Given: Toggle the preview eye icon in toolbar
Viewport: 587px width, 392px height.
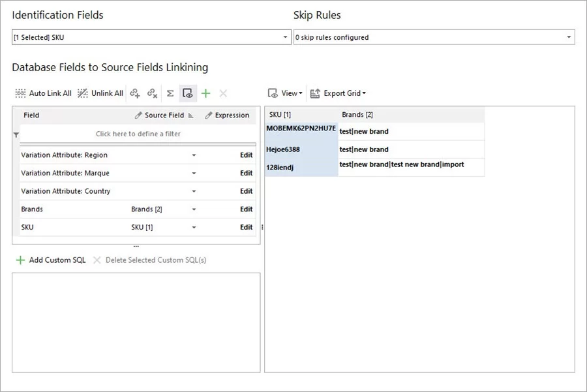Looking at the screenshot, I should coord(188,93).
